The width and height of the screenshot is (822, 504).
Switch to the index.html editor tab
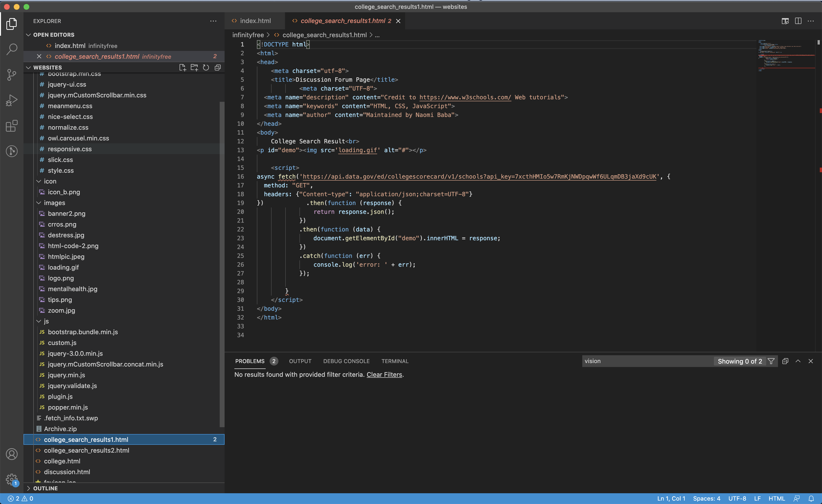[255, 21]
